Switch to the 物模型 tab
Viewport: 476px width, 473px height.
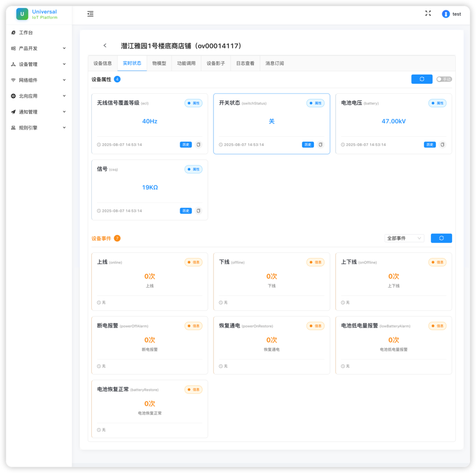pos(159,63)
